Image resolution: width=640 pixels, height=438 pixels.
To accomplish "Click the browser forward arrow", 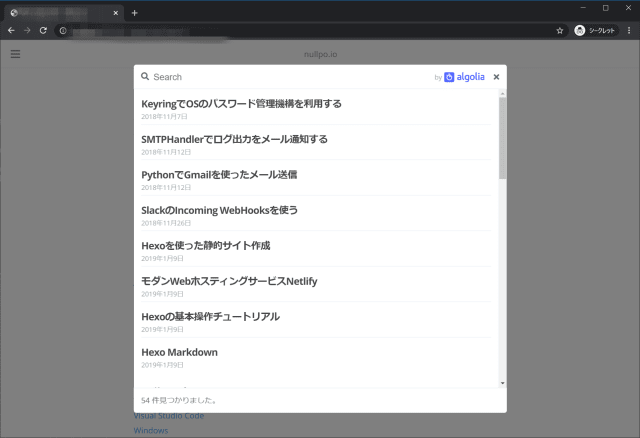I will click(x=27, y=31).
